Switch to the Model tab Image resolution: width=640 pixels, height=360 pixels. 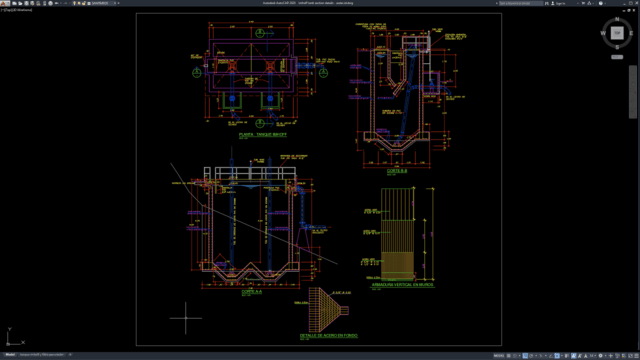(10, 355)
